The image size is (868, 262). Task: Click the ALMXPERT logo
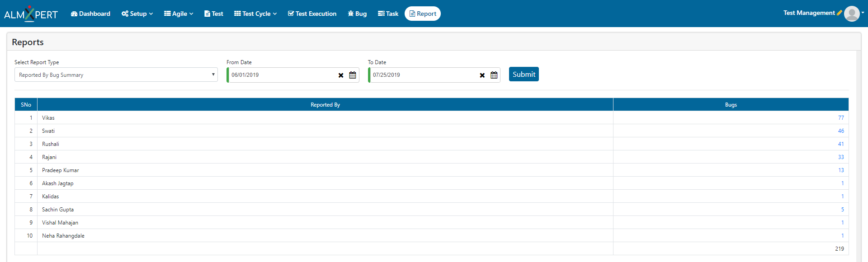click(x=31, y=14)
